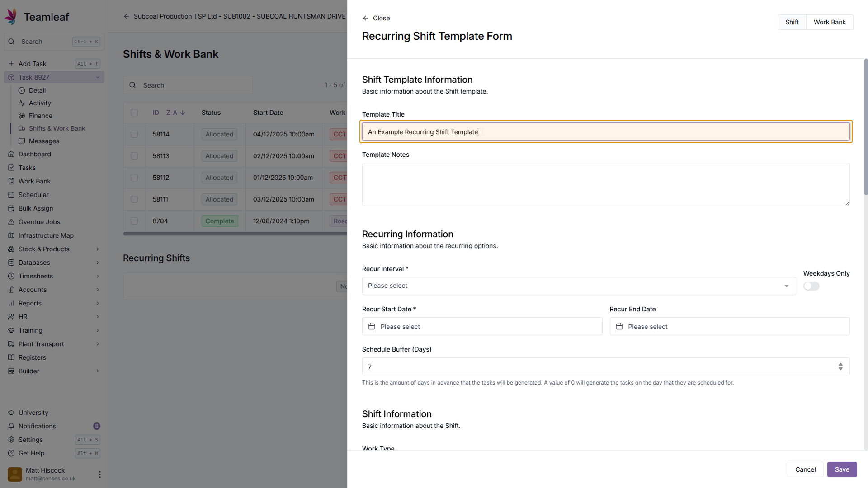Click into the Template Notes textarea
The width and height of the screenshot is (868, 488).
point(605,184)
